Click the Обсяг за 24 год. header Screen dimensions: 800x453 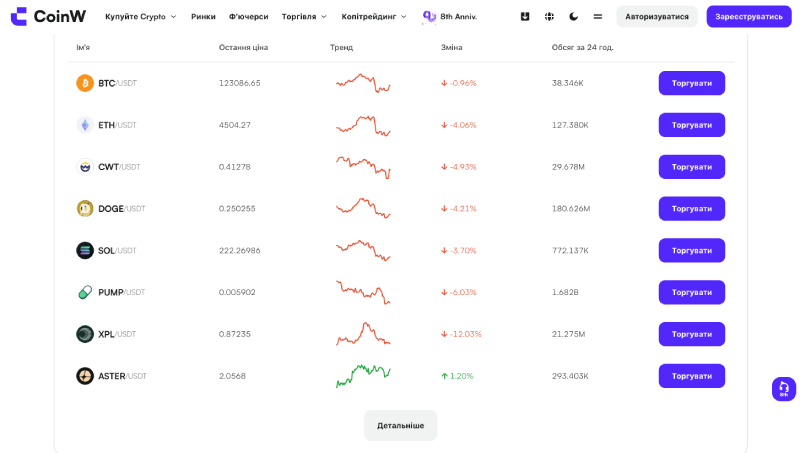click(x=583, y=47)
